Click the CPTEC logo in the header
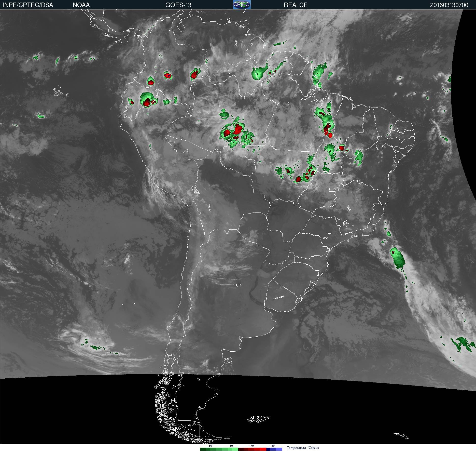Screen dimensions: 476x451 [x=242, y=5]
